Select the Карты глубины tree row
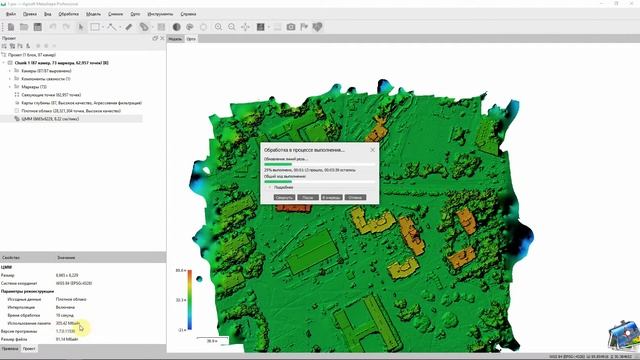 71,103
